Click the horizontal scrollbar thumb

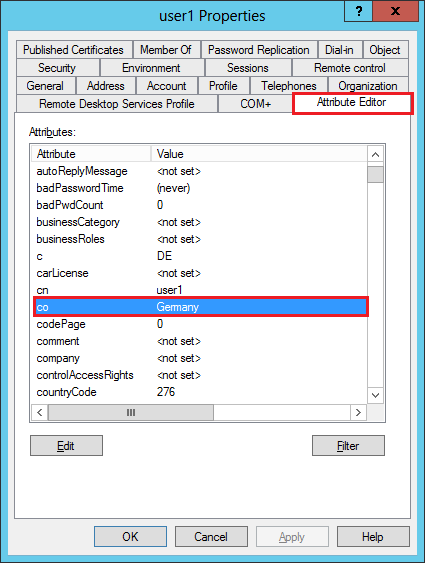[x=131, y=412]
